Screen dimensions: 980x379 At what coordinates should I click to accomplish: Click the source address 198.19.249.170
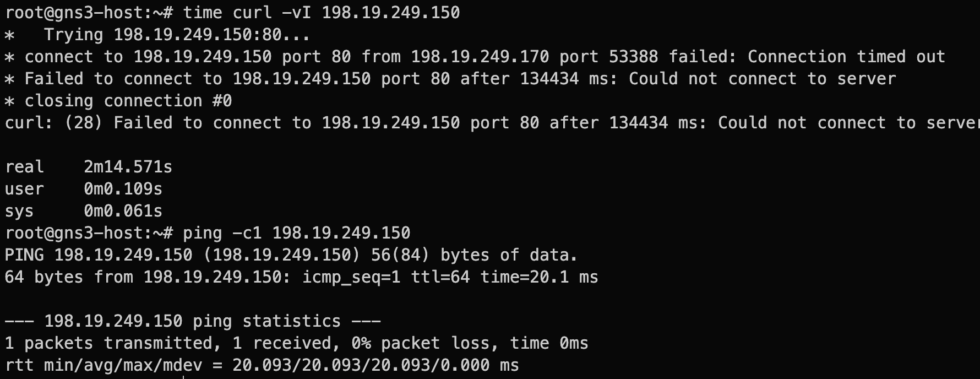coord(480,57)
